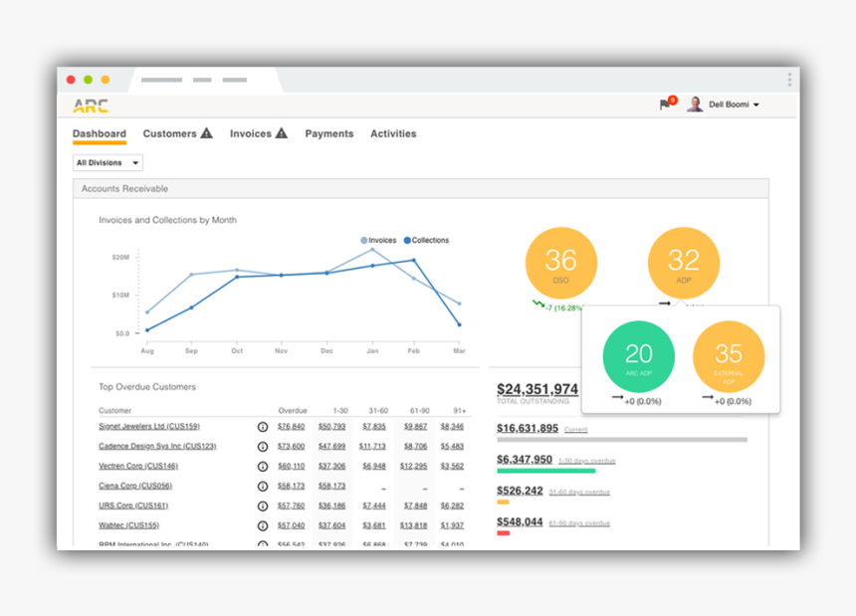Viewport: 856px width, 616px height.
Task: Click the External ADP trend arrow
Action: click(708, 397)
